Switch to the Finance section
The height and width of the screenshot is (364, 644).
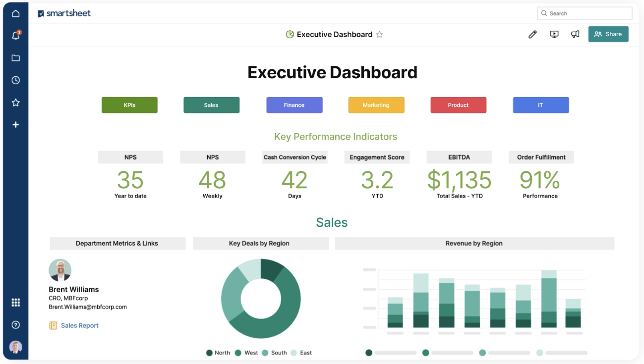point(294,105)
